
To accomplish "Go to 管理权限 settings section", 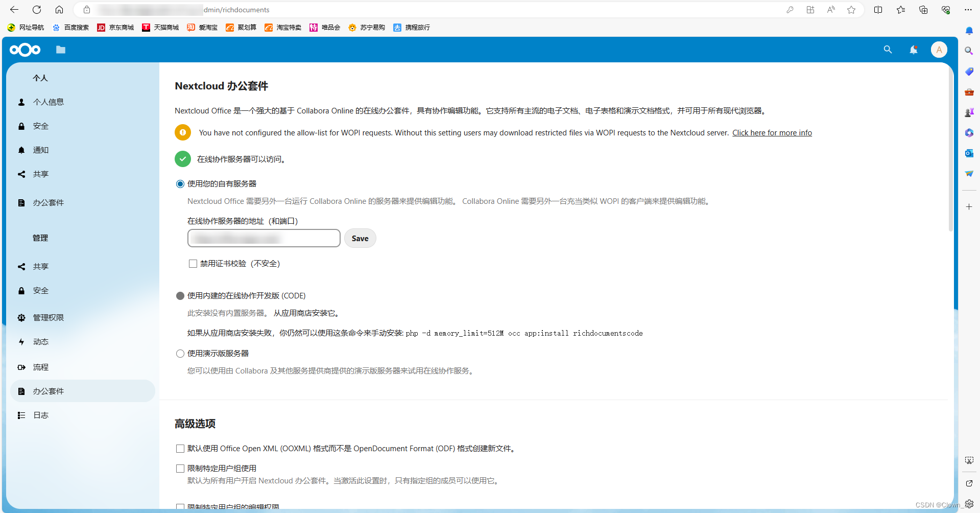I will pyautogui.click(x=48, y=317).
